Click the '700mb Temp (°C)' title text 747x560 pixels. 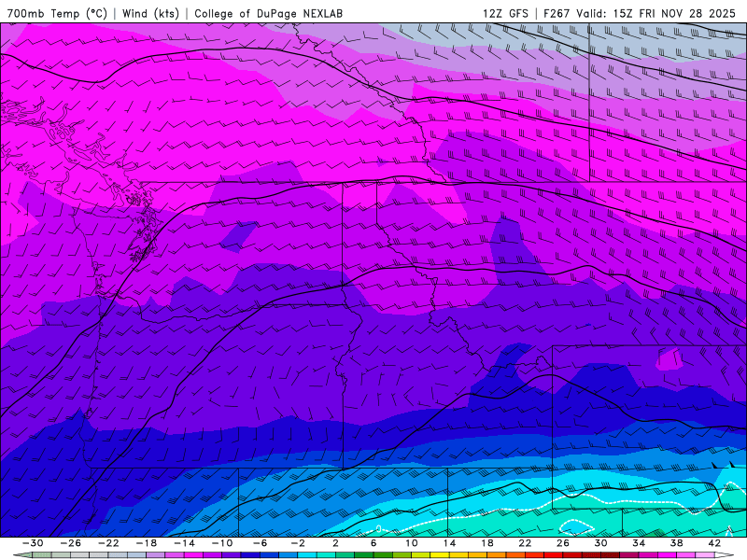[58, 13]
